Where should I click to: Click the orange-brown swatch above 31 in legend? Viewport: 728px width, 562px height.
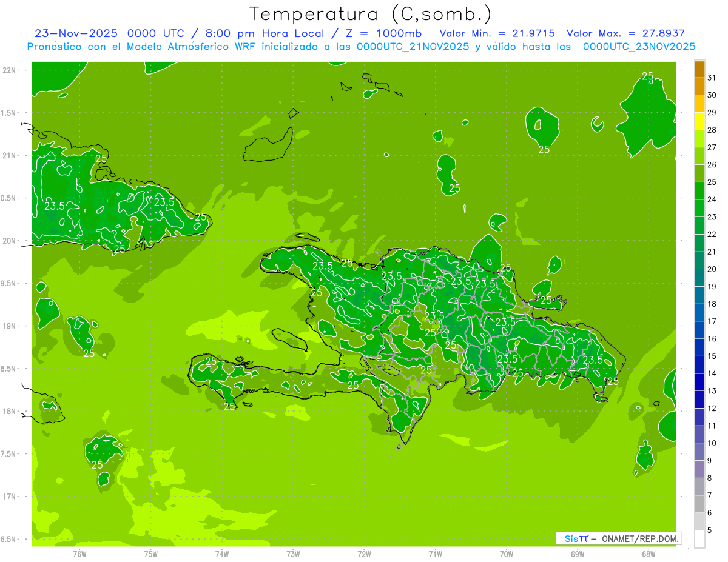(x=700, y=70)
